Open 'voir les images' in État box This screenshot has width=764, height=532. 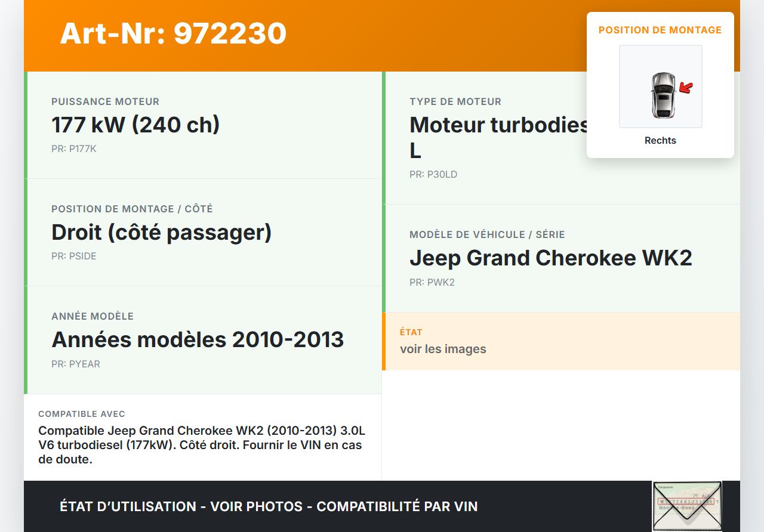(443, 349)
